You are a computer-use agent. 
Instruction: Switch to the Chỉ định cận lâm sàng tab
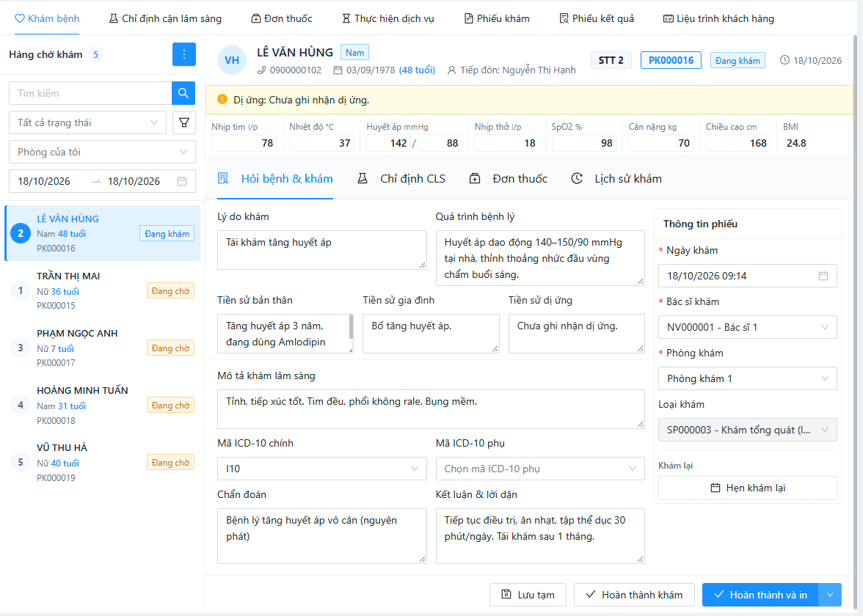(x=165, y=19)
